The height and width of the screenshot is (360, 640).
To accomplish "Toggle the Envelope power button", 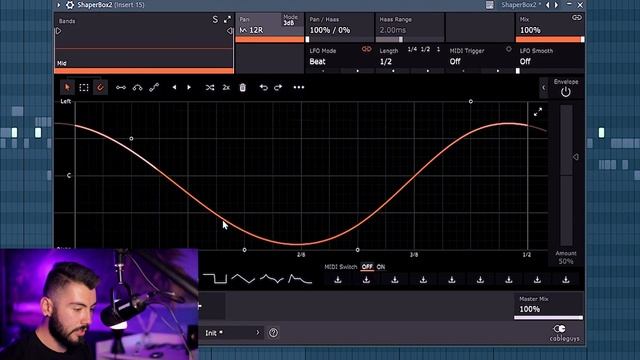I will click(565, 92).
